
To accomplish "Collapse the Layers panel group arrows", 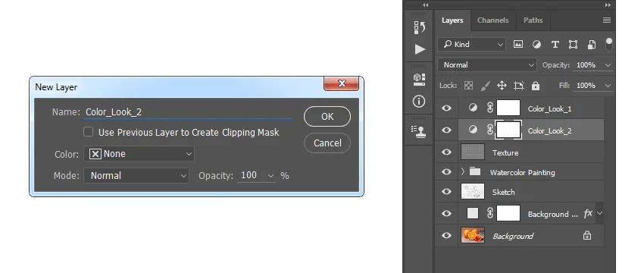I will point(608,5).
